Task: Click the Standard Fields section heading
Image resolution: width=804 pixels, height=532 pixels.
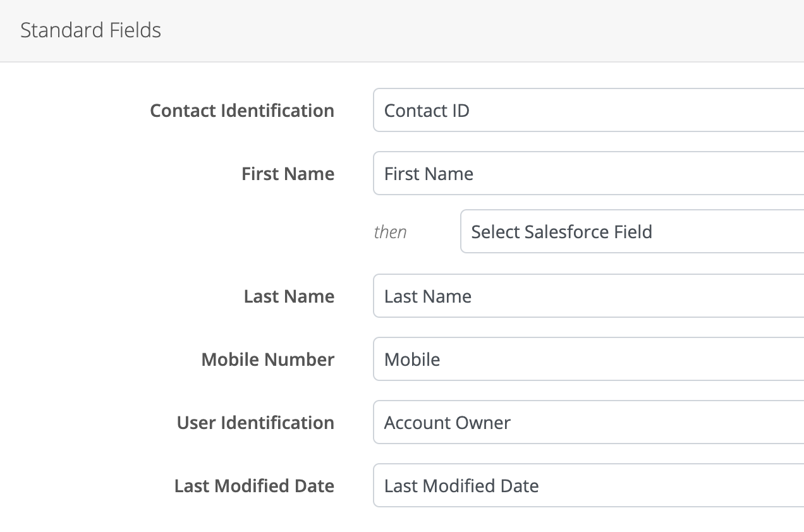Action: tap(90, 30)
